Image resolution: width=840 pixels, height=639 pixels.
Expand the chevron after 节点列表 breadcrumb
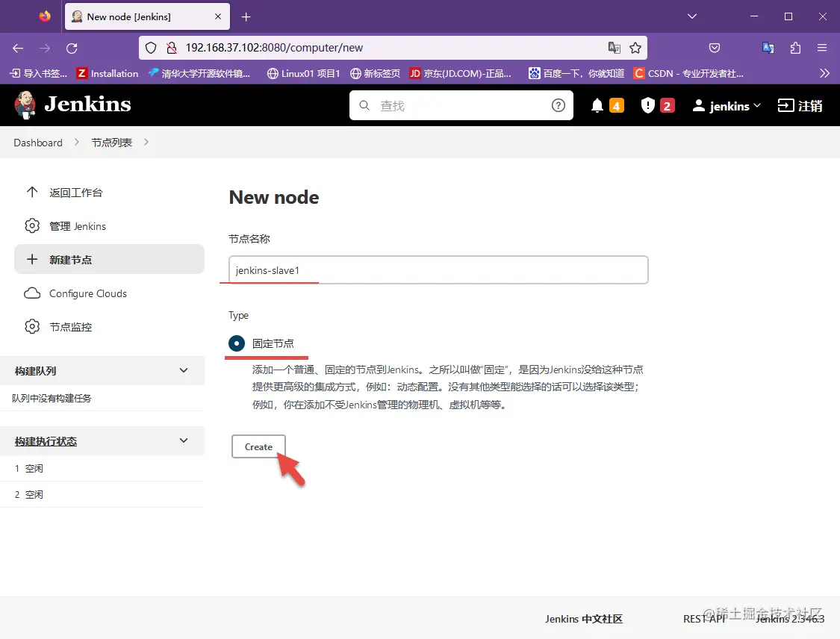146,143
